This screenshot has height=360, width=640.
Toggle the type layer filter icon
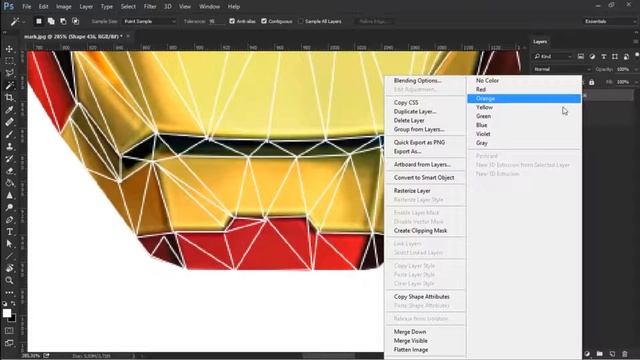tap(604, 56)
